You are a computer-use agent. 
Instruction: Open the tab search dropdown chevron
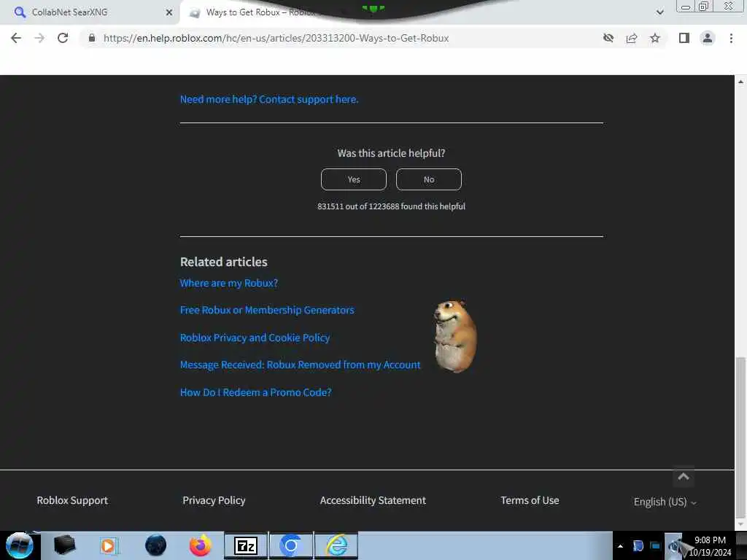click(659, 12)
